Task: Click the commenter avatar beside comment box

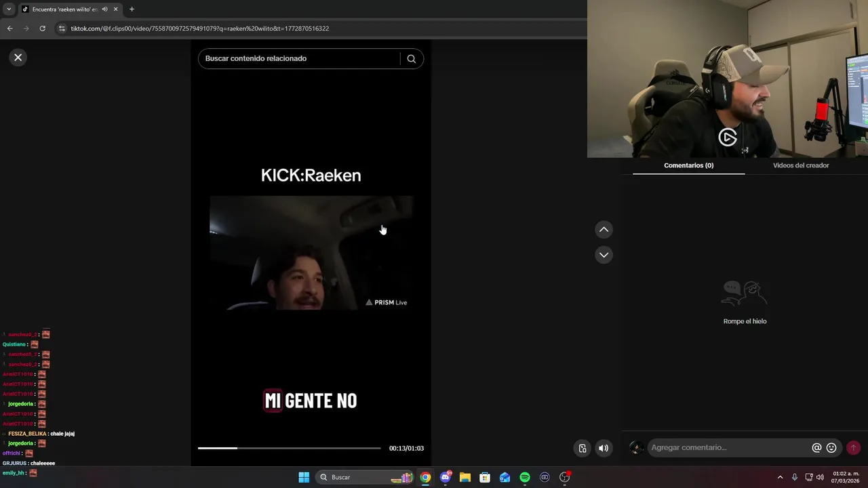Action: 636,448
